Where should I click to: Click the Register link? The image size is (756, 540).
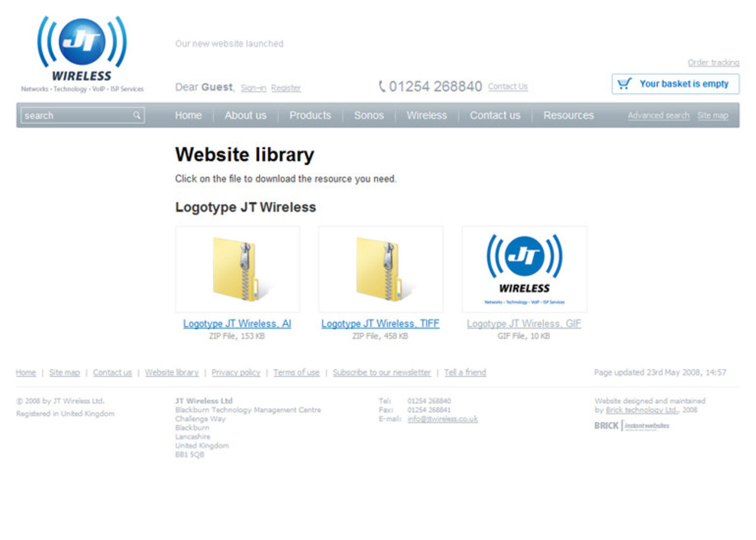pyautogui.click(x=286, y=87)
